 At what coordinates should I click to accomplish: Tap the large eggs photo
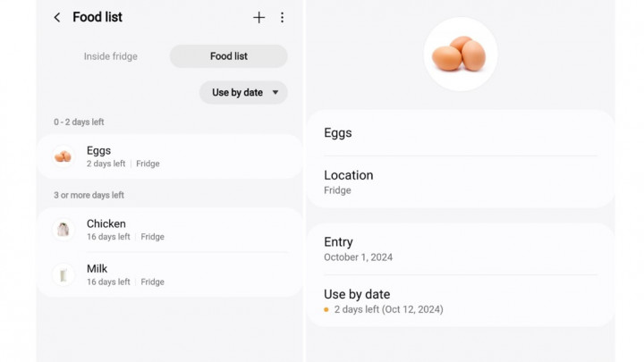pos(460,55)
